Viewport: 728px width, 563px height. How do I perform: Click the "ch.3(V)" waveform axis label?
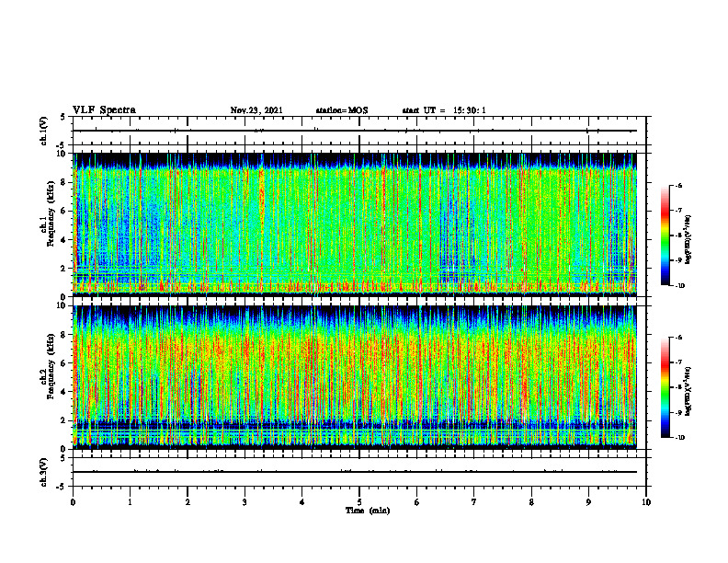[43, 472]
